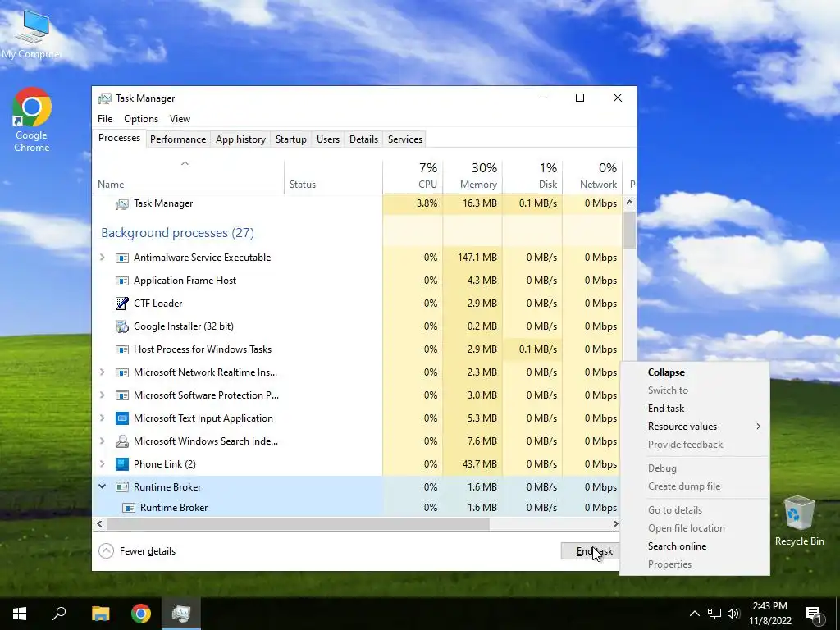840x630 pixels.
Task: Click the child Runtime Broker row icon
Action: click(x=129, y=508)
